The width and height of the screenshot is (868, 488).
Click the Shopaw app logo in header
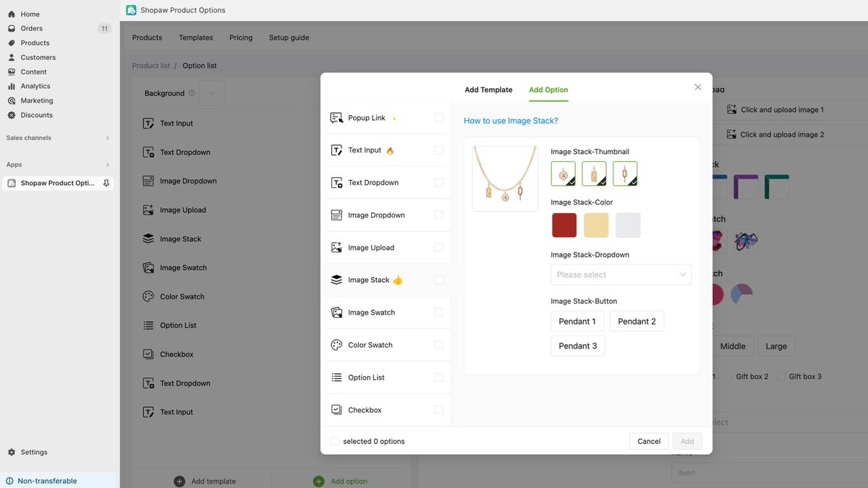click(131, 10)
